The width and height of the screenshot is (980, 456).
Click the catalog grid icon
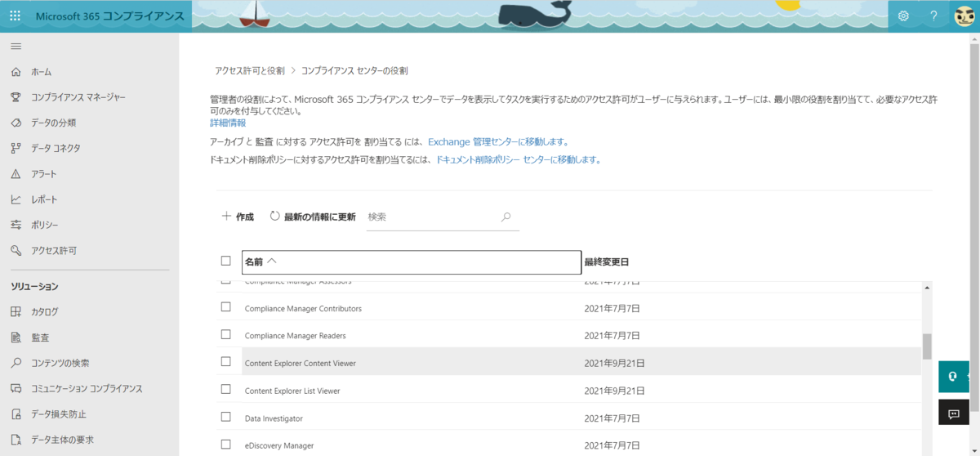16,311
